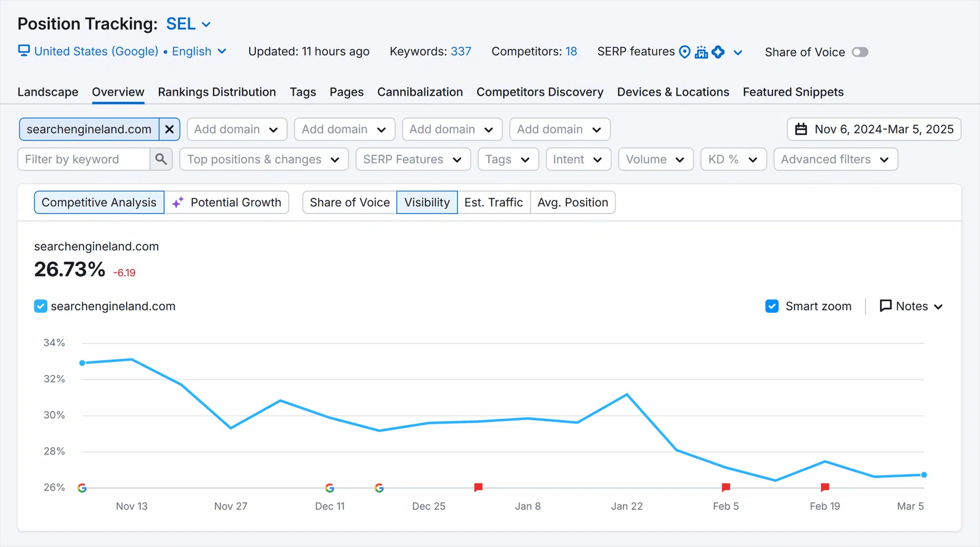
Task: Click the AI diamond SERP feature icon
Action: [x=718, y=52]
